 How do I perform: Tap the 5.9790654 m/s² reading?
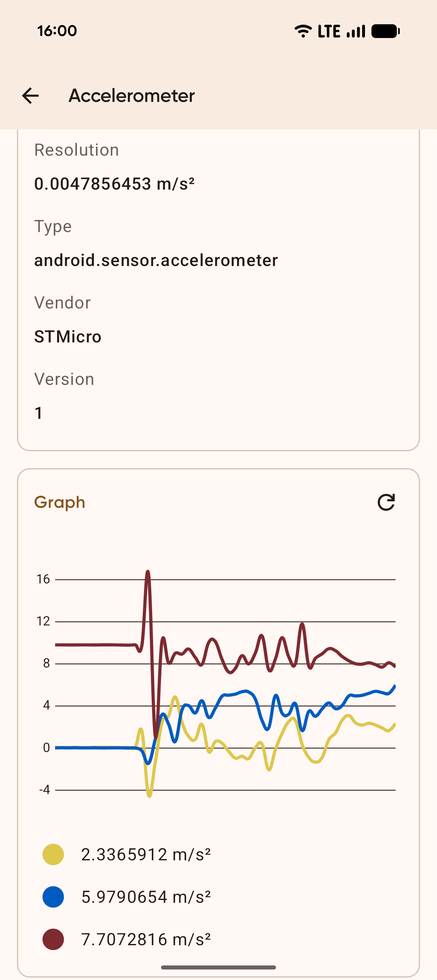(146, 897)
